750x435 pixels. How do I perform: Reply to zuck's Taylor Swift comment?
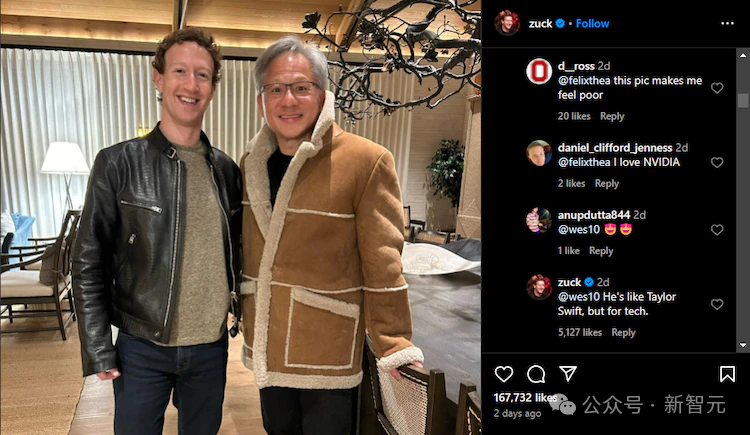coord(623,333)
